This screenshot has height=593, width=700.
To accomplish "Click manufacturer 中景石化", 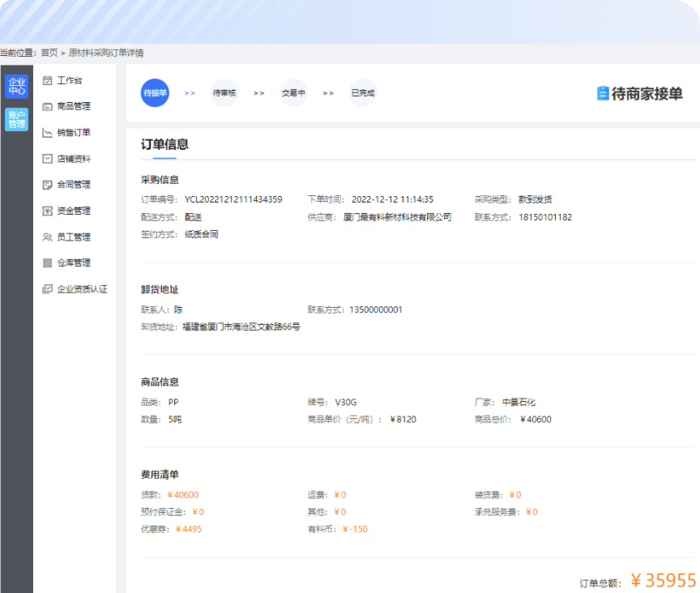I will [519, 403].
